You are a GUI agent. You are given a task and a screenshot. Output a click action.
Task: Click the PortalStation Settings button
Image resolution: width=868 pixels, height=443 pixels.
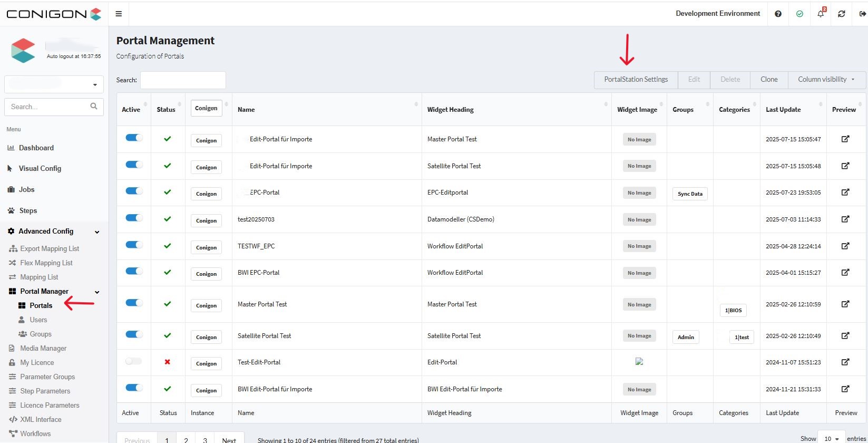tap(636, 80)
